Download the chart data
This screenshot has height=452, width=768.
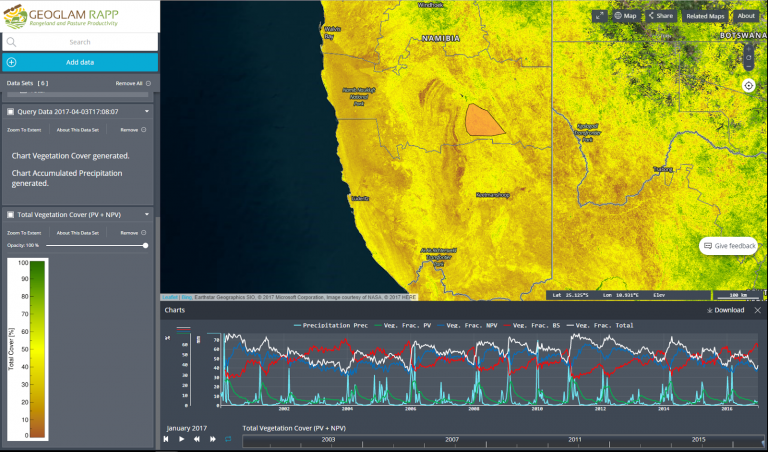[x=725, y=310]
